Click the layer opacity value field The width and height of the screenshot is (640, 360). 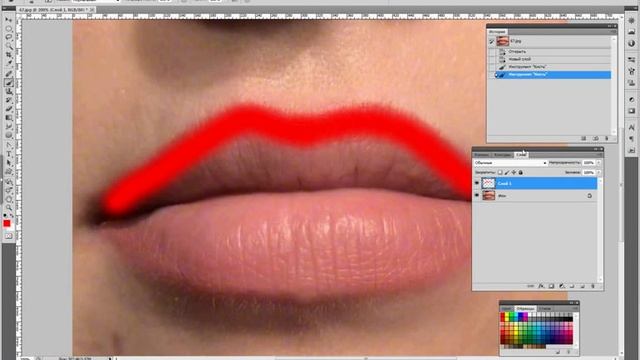[589, 163]
